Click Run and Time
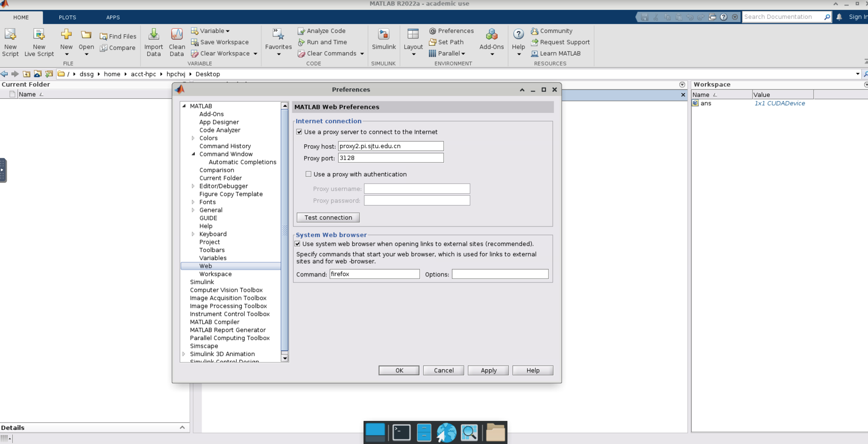Viewport: 868px width, 444px height. pyautogui.click(x=323, y=42)
